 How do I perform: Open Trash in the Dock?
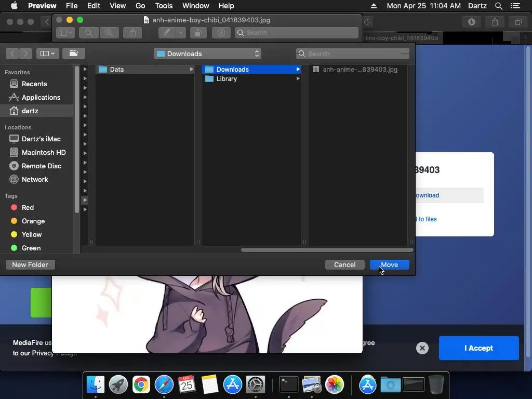[436, 384]
